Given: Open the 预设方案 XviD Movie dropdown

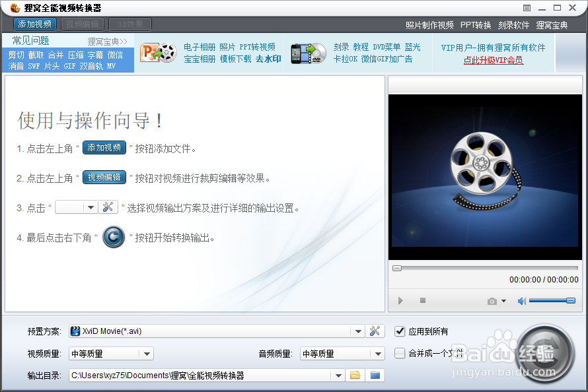Looking at the screenshot, I should point(357,331).
